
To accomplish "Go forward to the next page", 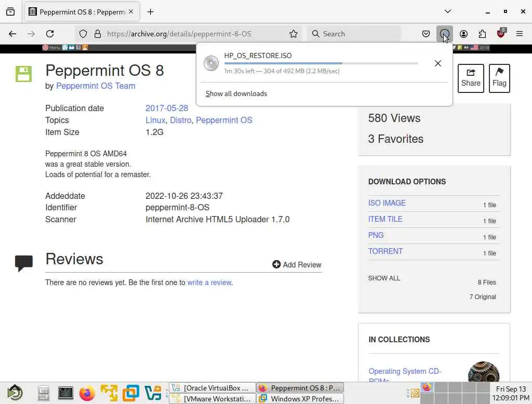I will pyautogui.click(x=31, y=34).
